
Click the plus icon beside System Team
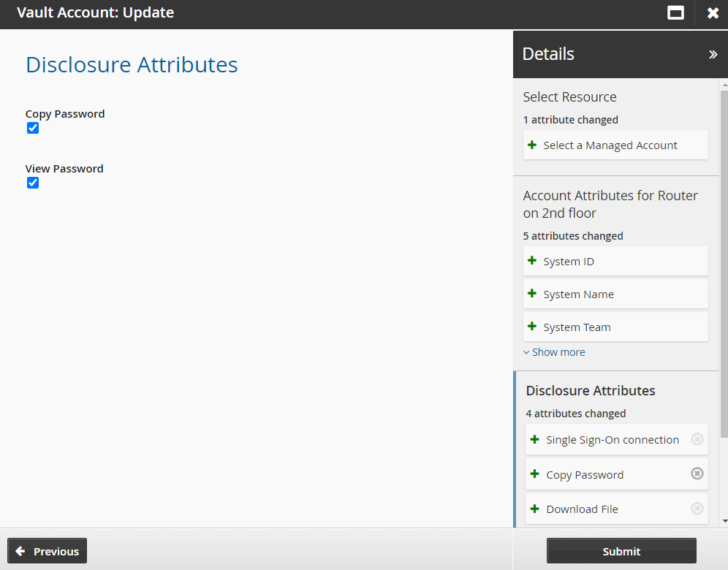[532, 327]
